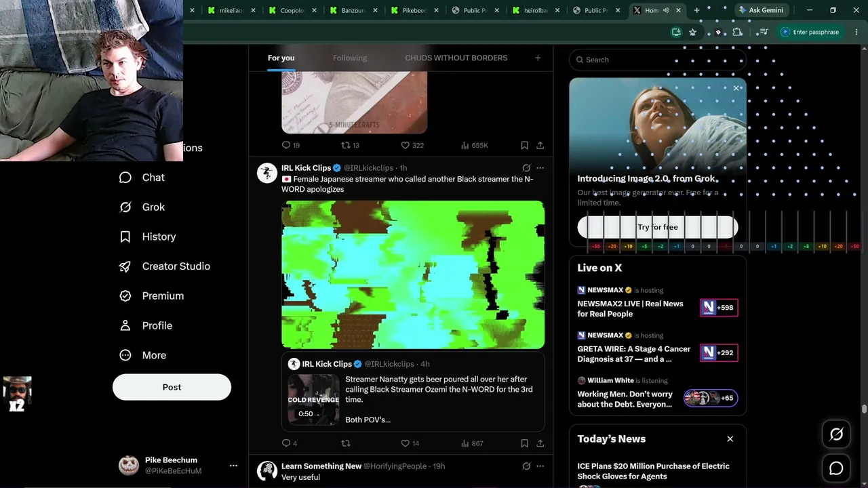The height and width of the screenshot is (488, 868).
Task: Explain Learn Something New post with Grok
Action: (x=526, y=466)
